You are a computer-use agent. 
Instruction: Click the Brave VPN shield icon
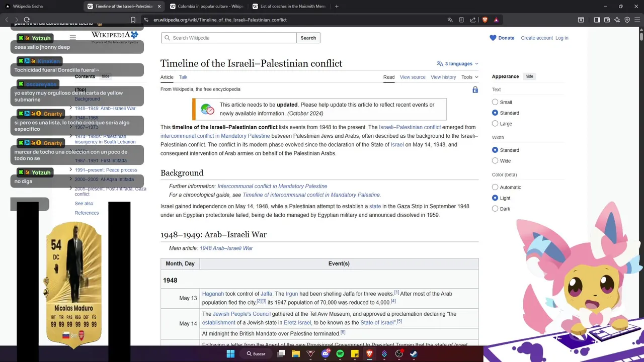627,20
